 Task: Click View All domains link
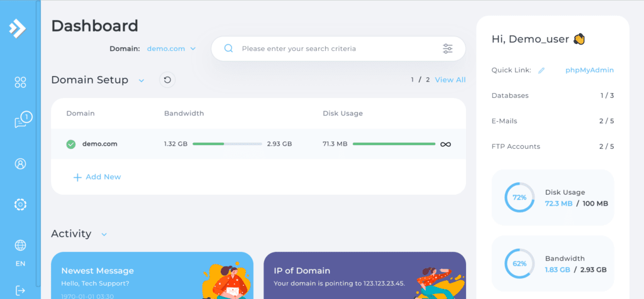point(450,80)
